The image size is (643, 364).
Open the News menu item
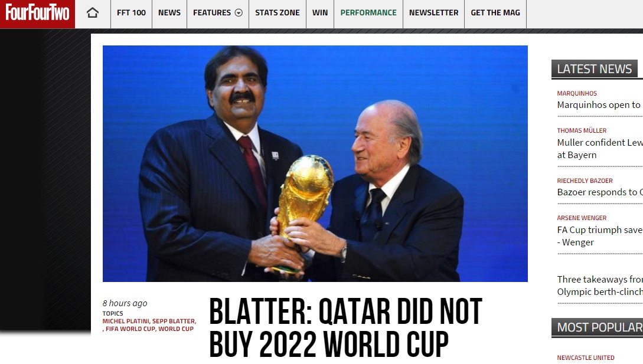point(169,13)
